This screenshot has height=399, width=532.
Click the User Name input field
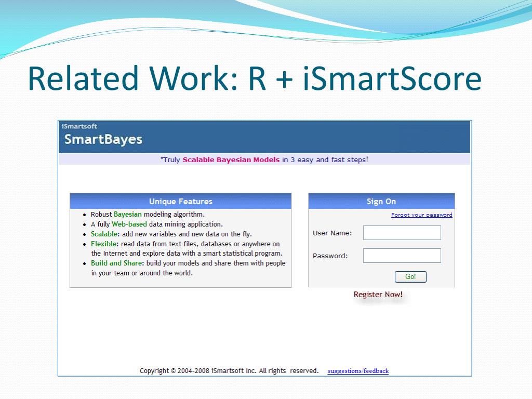pyautogui.click(x=402, y=233)
